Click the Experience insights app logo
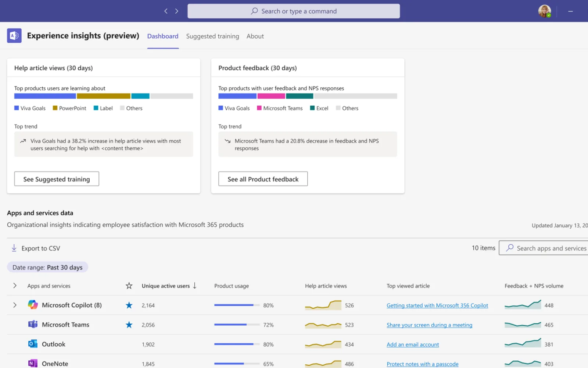This screenshot has width=588, height=368. [x=14, y=36]
